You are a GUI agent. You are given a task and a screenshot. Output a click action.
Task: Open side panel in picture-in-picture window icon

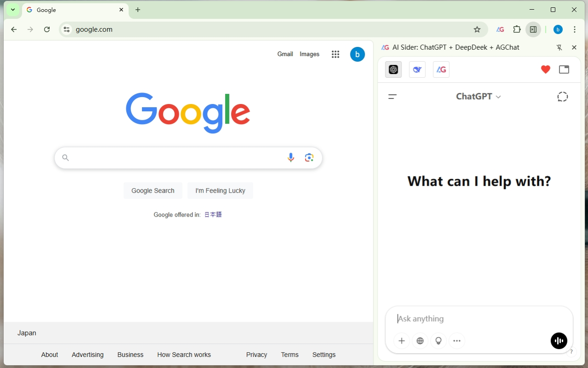coord(564,69)
